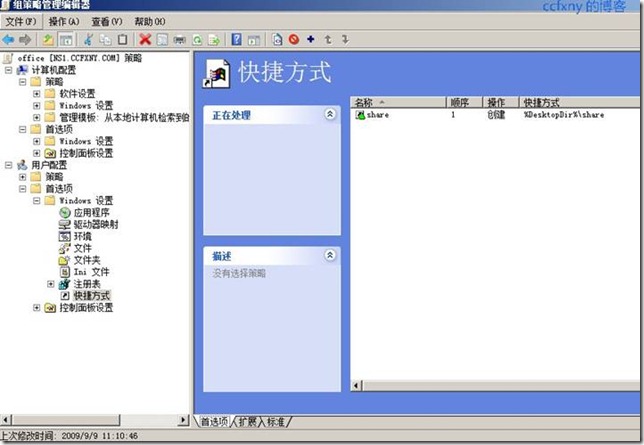Image resolution: width=644 pixels, height=445 pixels.
Task: Click left arrow of tree pane scrollbar
Action: [6, 420]
